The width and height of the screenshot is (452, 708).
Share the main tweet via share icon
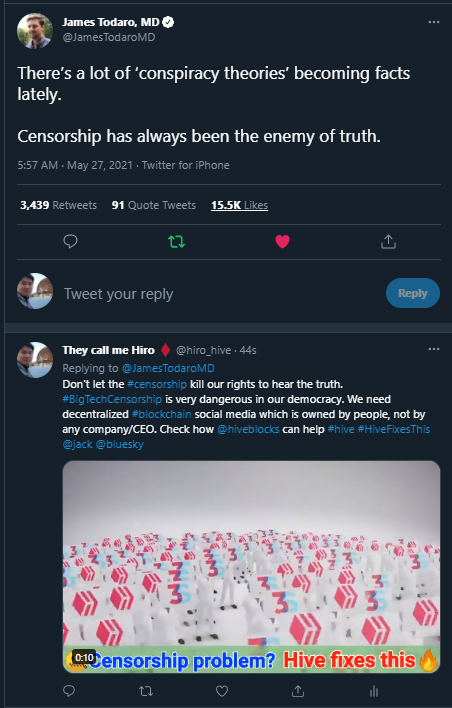[388, 242]
